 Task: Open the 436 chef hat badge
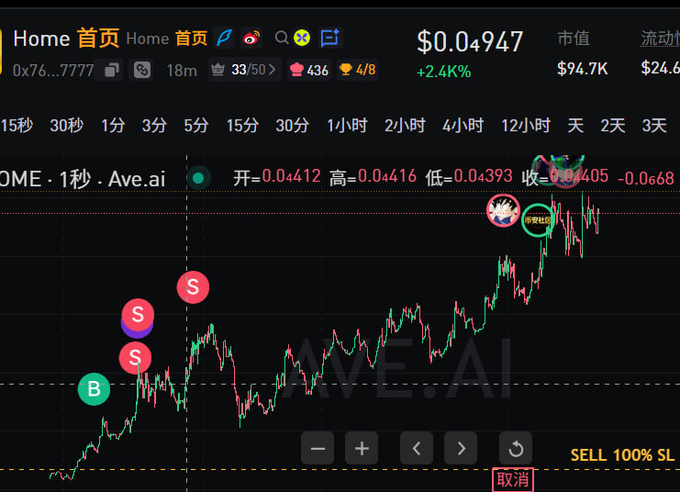click(309, 70)
